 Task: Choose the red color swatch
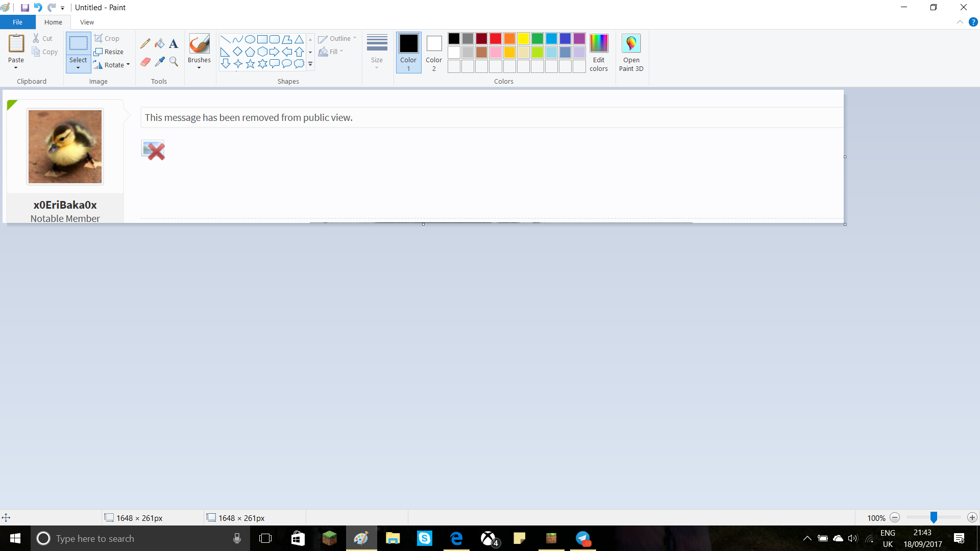point(495,39)
